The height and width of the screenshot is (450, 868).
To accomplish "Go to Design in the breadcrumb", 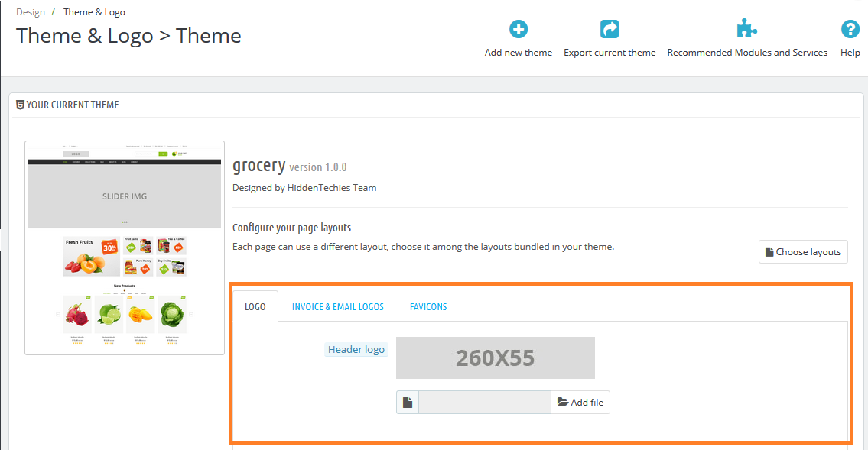I will coord(31,12).
